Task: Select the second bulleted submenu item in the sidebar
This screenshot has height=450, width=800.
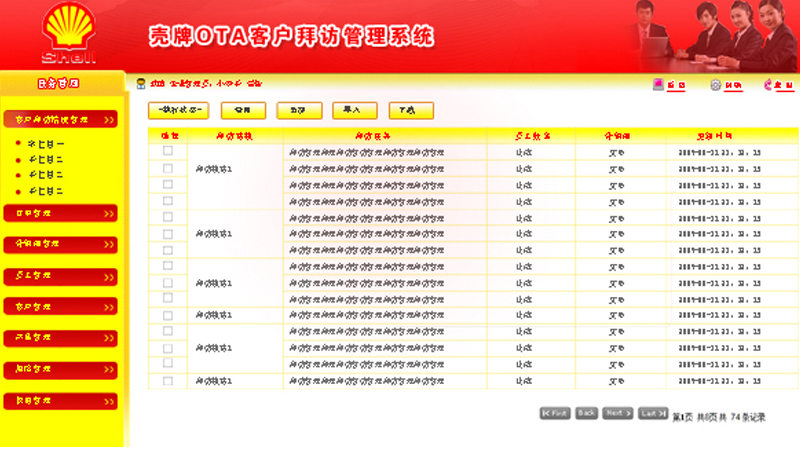Action: (45, 160)
